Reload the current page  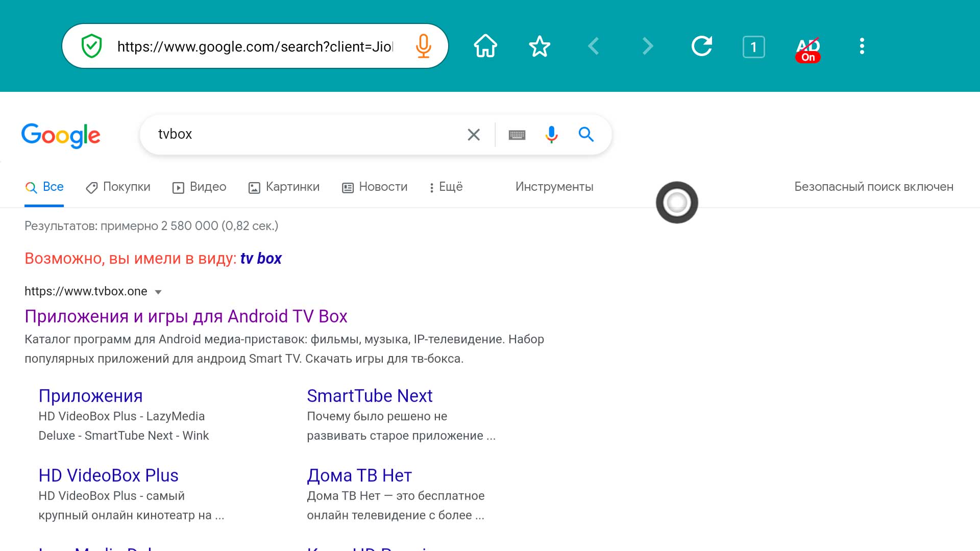(x=702, y=46)
